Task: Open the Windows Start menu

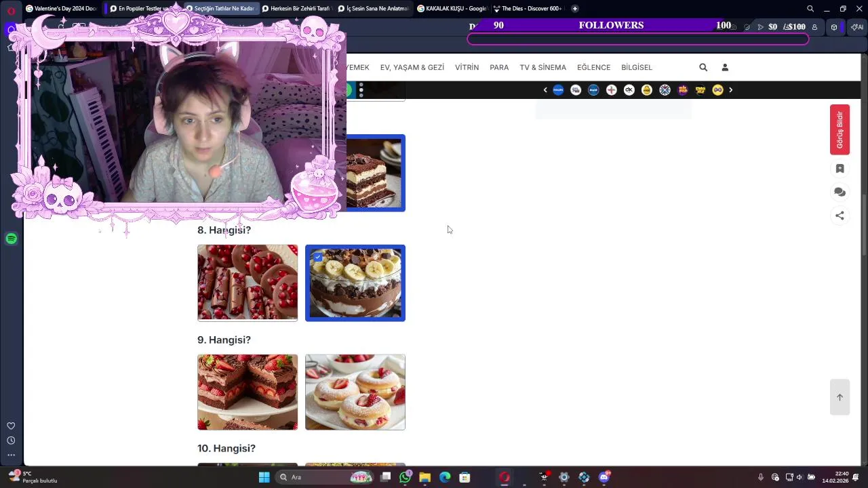Action: click(264, 477)
